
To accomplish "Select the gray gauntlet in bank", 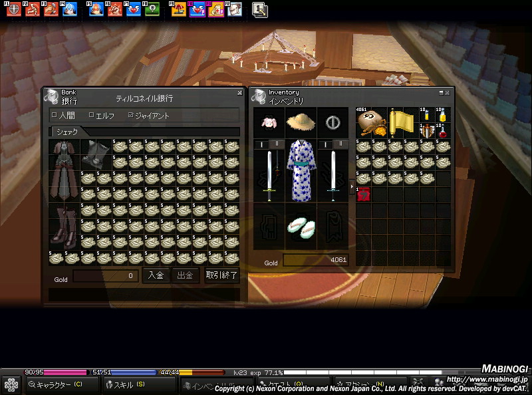I will click(96, 155).
